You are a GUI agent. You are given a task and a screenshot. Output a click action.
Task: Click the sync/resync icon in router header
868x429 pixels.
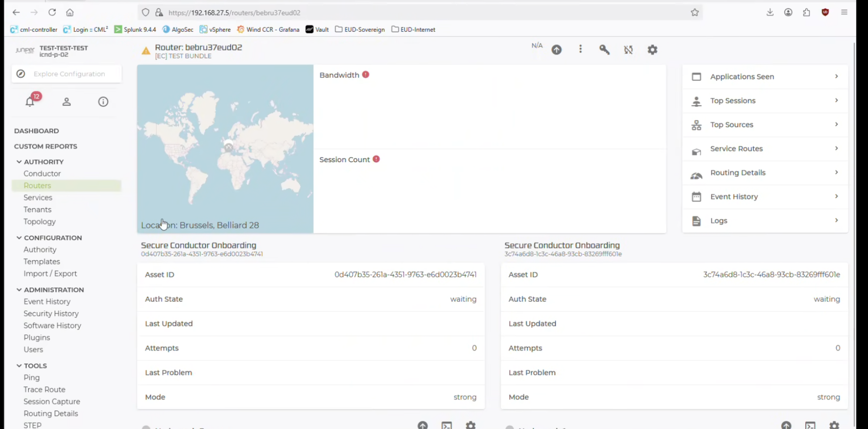point(628,50)
